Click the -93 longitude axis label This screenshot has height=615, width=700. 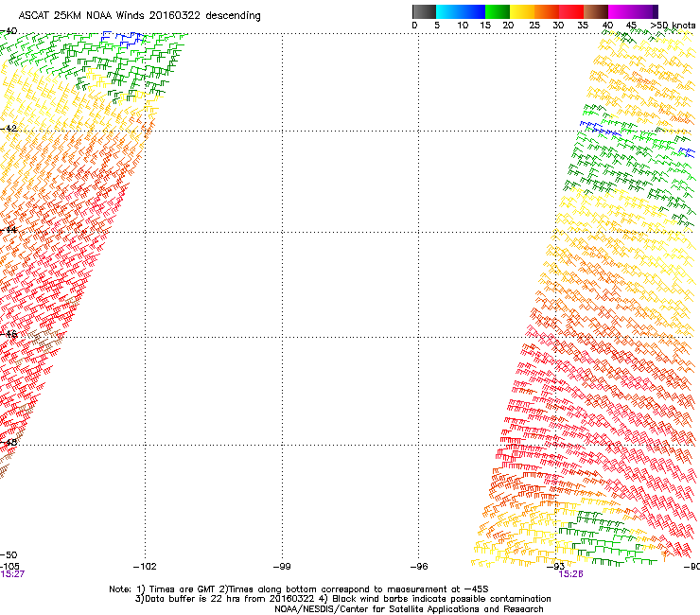click(x=556, y=567)
